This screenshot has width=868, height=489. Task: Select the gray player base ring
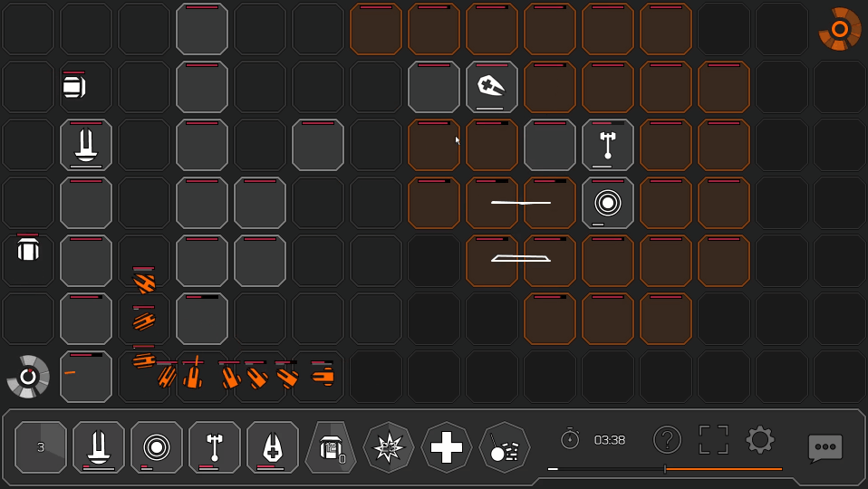pyautogui.click(x=28, y=377)
